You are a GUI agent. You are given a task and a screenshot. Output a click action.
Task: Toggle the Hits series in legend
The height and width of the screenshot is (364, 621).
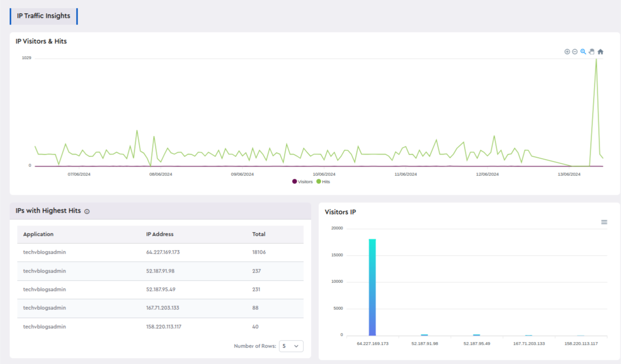323,181
